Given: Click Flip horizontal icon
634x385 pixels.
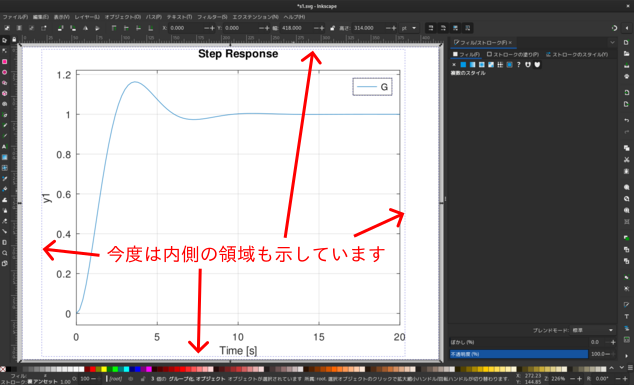Looking at the screenshot, I should pyautogui.click(x=85, y=28).
